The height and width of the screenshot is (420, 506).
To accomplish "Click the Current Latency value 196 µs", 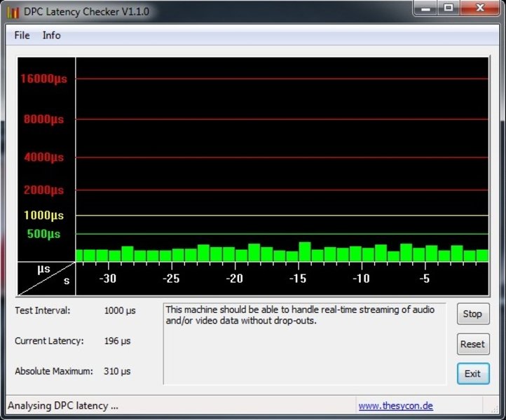I will (117, 341).
